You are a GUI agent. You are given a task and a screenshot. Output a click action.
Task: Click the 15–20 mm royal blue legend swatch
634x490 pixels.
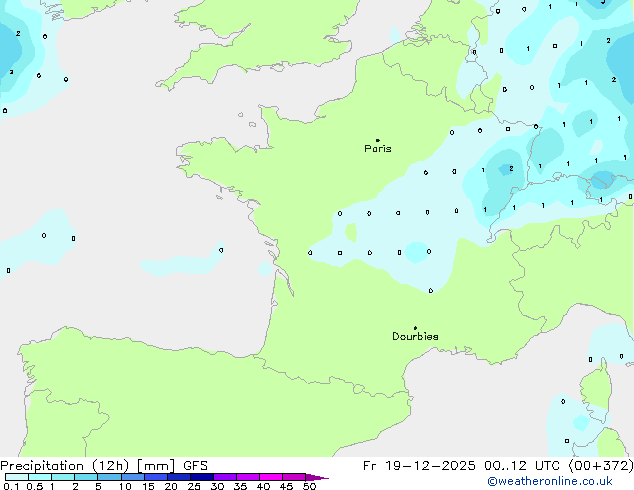click(x=156, y=477)
